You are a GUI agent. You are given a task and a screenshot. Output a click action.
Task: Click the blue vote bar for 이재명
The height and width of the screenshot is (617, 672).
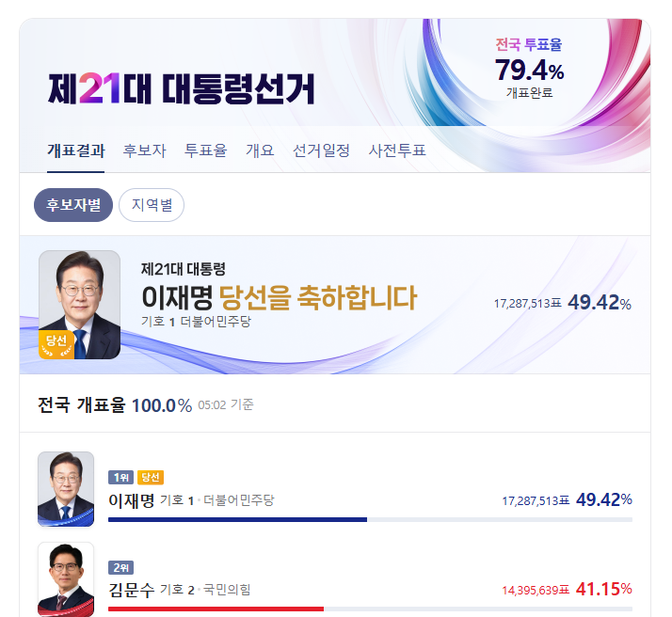[237, 519]
